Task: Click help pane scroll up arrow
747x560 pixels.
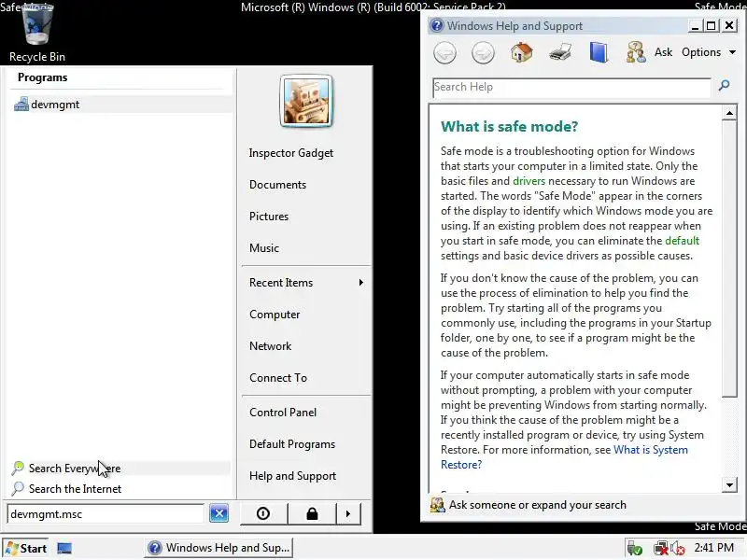Action: pyautogui.click(x=729, y=113)
